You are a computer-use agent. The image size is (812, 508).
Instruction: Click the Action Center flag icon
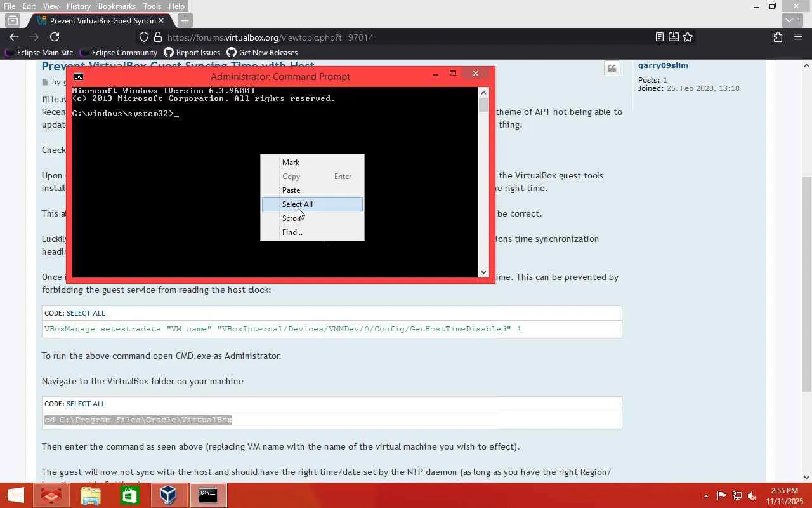tap(722, 496)
